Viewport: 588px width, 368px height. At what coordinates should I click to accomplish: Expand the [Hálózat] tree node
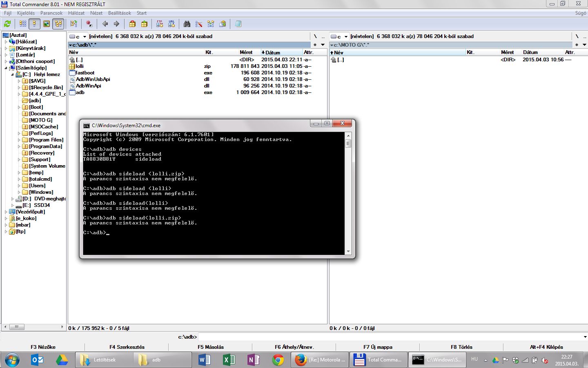[x=6, y=42]
